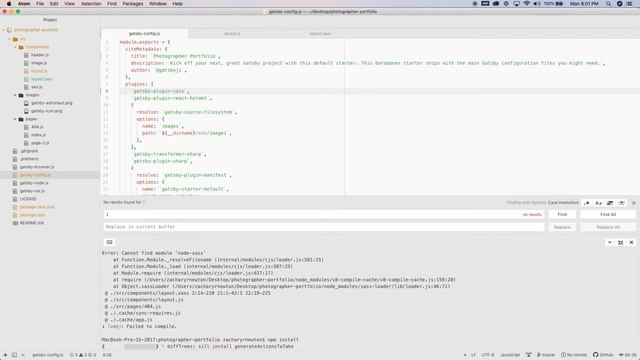The height and width of the screenshot is (360, 640).
Task: Open header.js in the tree
Action: pos(40,55)
